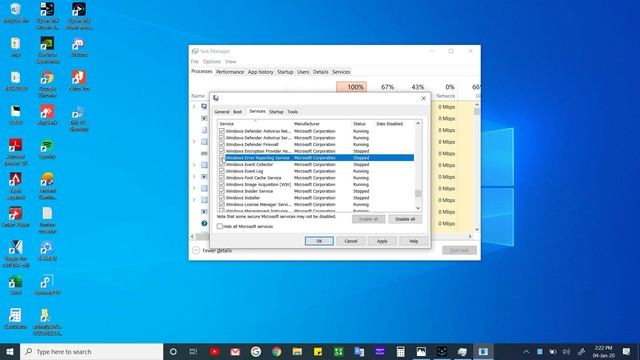Click the Cortana circle icon on taskbar
This screenshot has width=640, height=360.
(x=173, y=351)
